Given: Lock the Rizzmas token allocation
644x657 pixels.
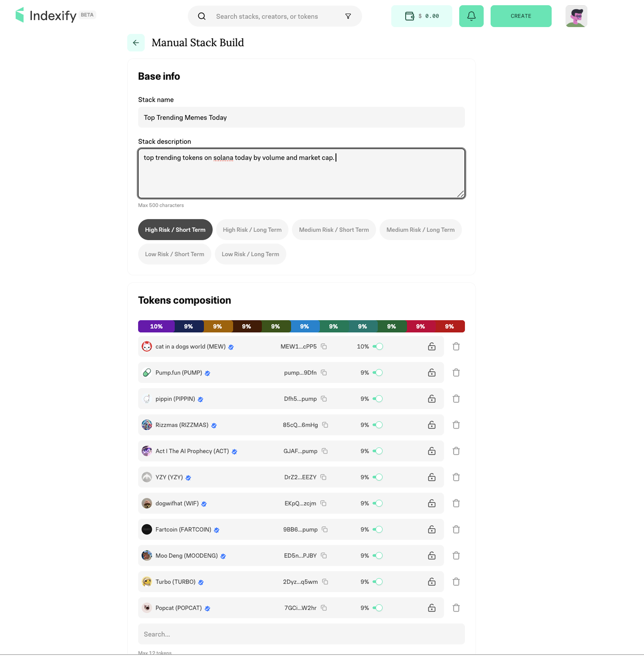Looking at the screenshot, I should click(x=432, y=425).
